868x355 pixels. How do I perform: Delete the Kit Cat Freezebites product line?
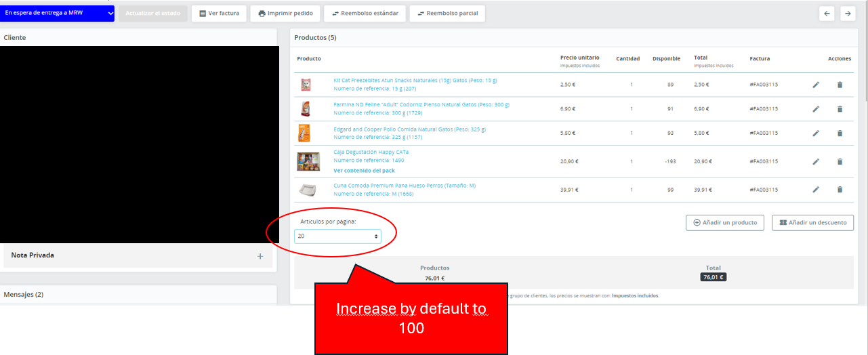point(840,85)
